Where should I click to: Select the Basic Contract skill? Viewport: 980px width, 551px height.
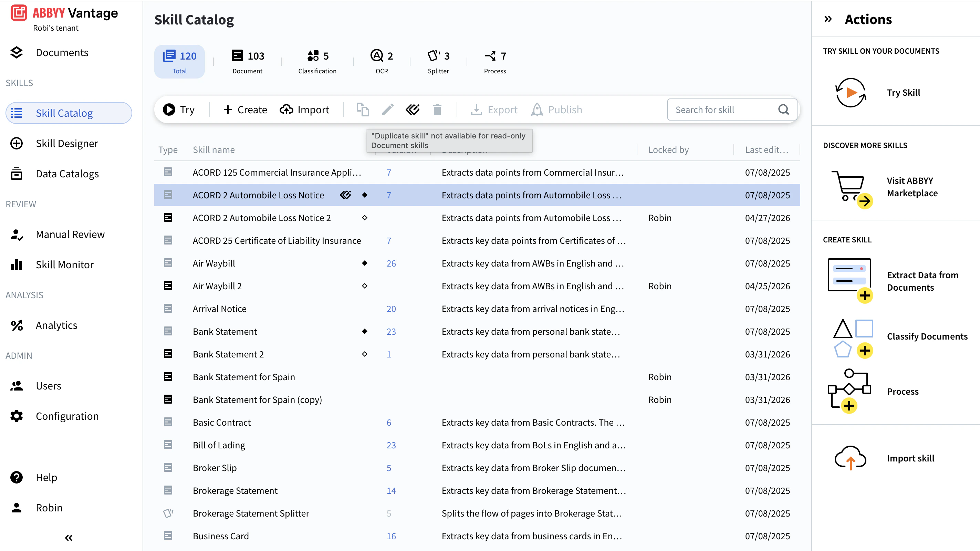pos(477,423)
